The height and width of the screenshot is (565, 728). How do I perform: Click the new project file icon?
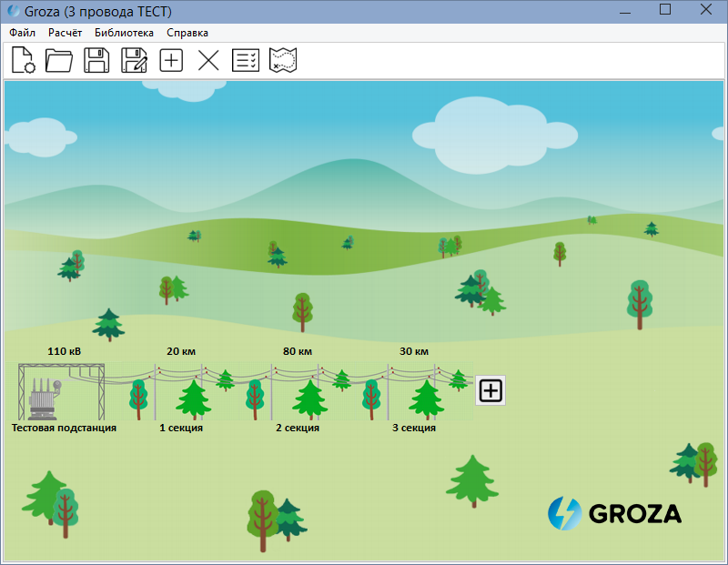23,61
